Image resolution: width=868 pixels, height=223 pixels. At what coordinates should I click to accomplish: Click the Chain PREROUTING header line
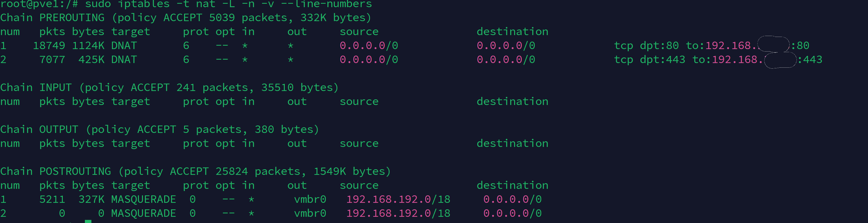click(186, 17)
